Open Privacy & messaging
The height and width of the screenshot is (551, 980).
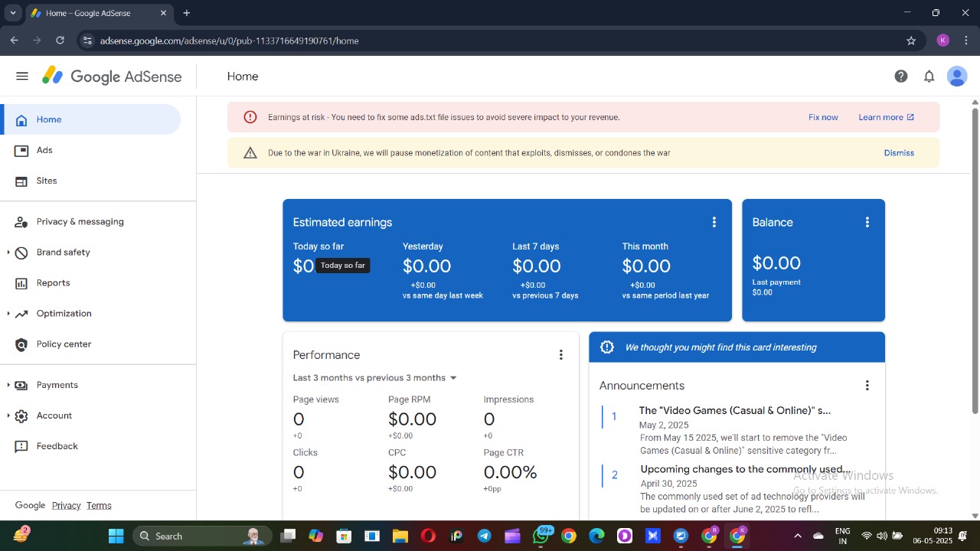92,222
